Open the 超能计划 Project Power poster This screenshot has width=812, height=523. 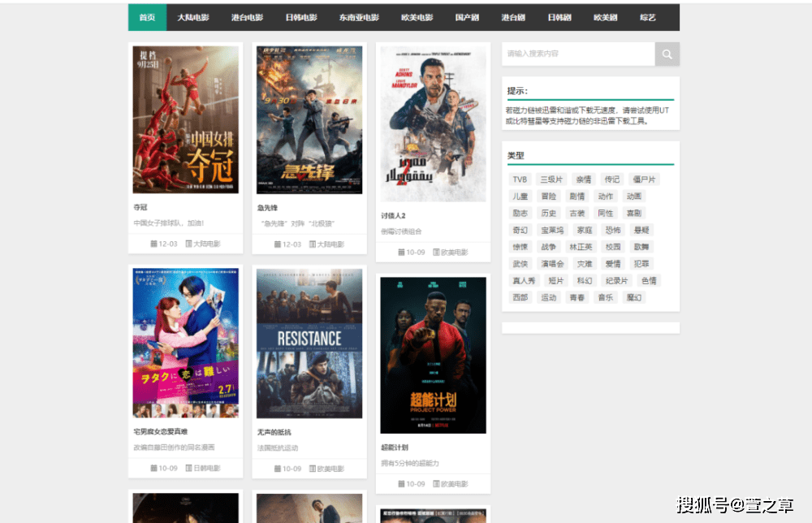click(x=433, y=355)
